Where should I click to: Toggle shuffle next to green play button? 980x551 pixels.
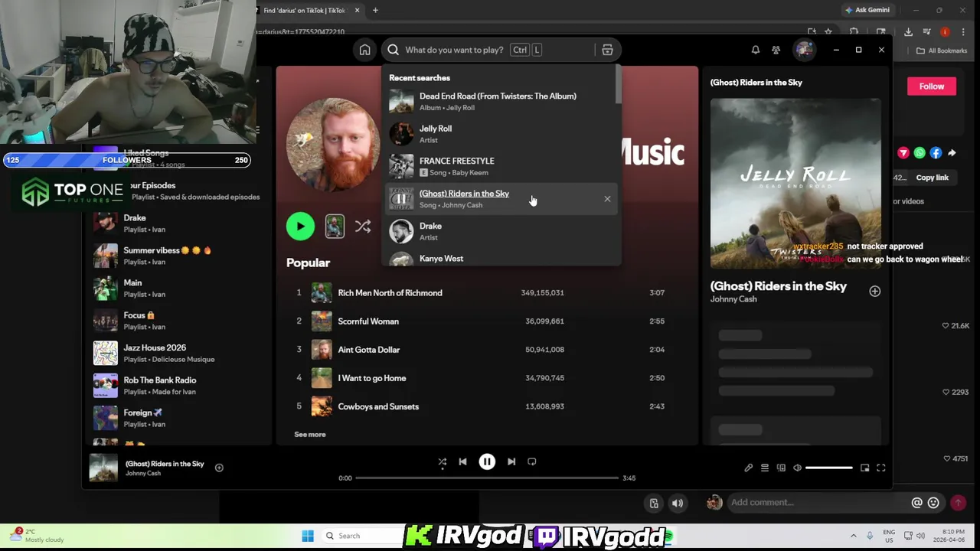pyautogui.click(x=363, y=227)
